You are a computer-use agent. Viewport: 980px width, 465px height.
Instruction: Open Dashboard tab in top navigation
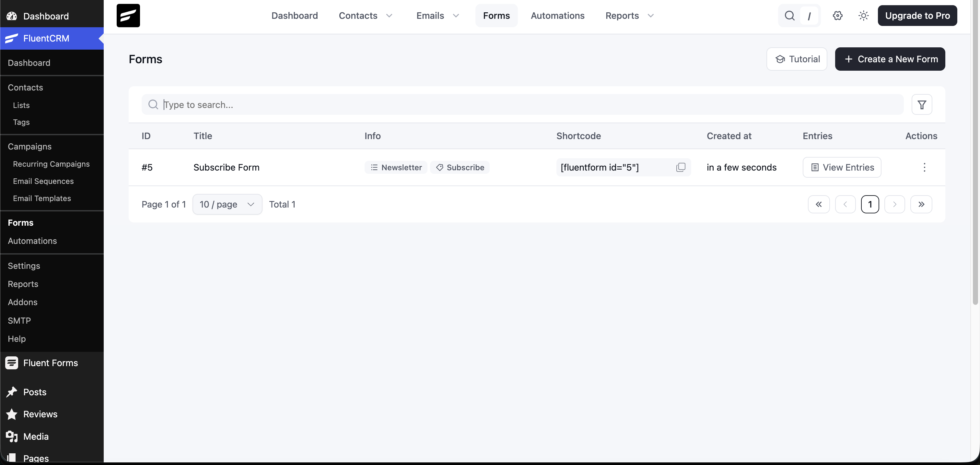(295, 16)
